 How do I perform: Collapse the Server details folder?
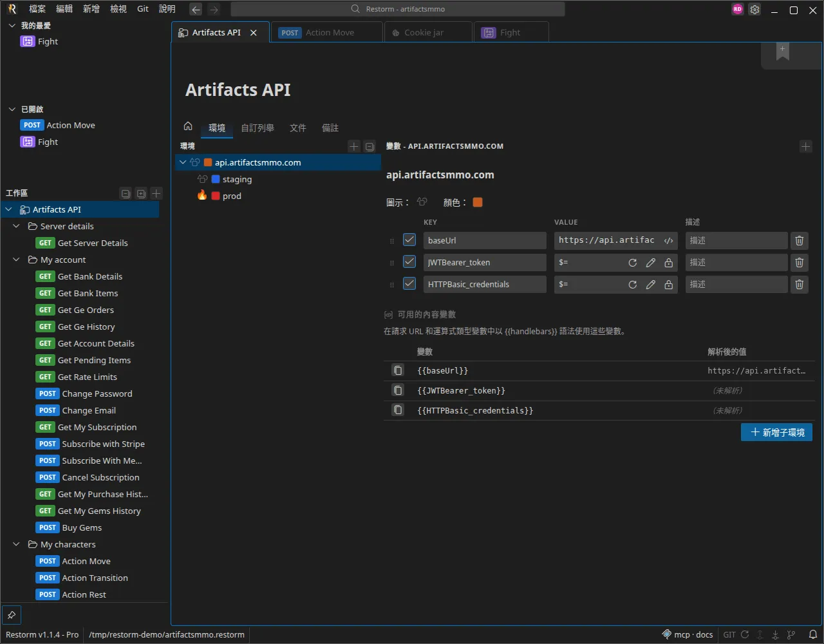[17, 227]
